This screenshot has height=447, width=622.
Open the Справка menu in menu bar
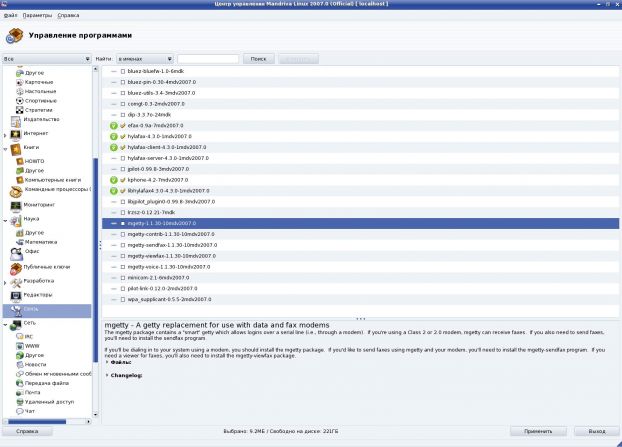[x=68, y=15]
